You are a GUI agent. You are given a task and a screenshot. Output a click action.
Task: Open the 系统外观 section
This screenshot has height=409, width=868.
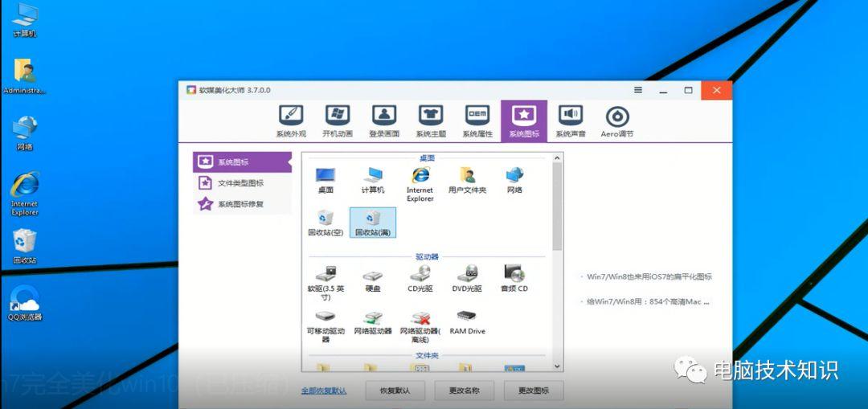(291, 121)
